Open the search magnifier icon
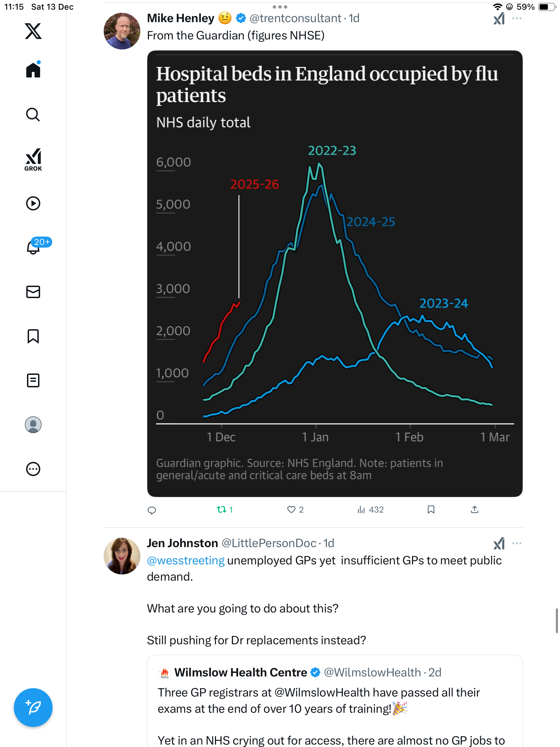 click(x=33, y=115)
